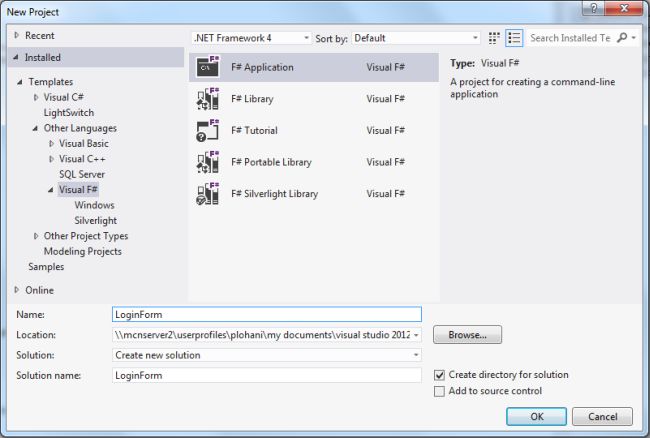This screenshot has width=650, height=438.
Task: Select Visual F# tree node
Action: (x=78, y=190)
